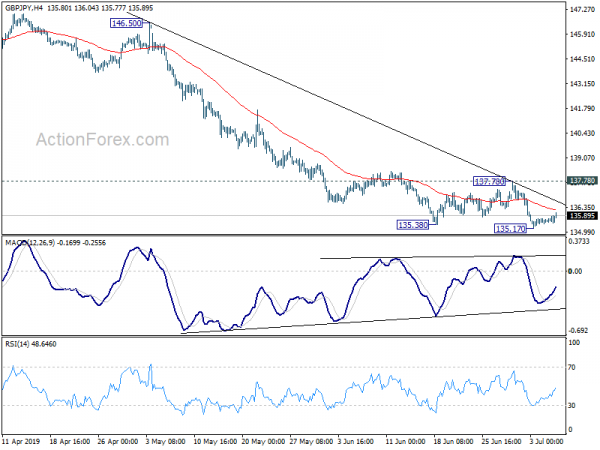The width and height of the screenshot is (600, 450).
Task: Click the current price tag 135.895
Action: coord(582,216)
